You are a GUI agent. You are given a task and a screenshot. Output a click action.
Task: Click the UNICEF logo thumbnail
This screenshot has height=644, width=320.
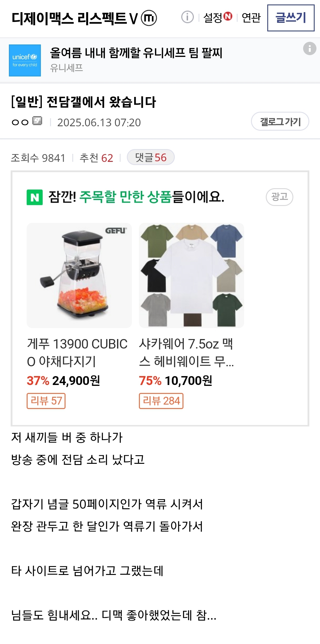25,60
